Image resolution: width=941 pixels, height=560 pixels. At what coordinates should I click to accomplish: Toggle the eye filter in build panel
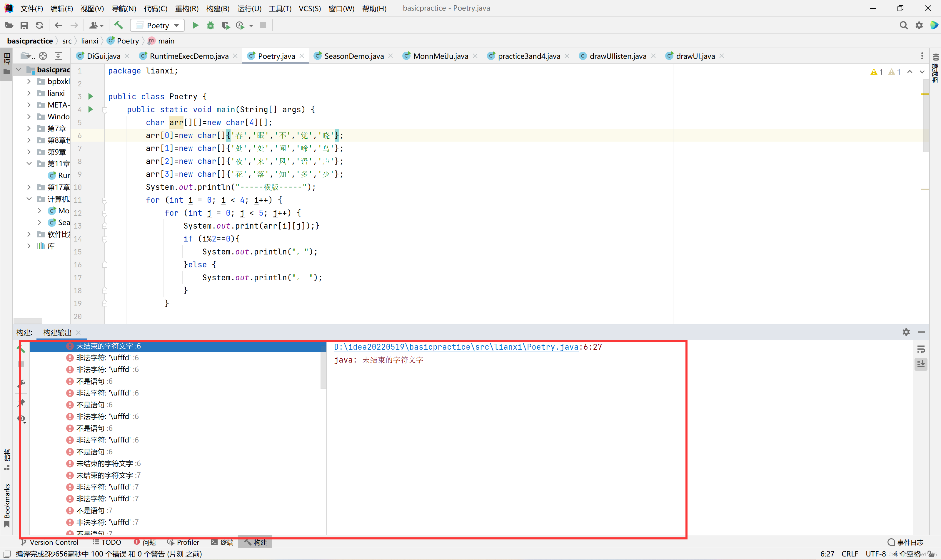(x=22, y=419)
